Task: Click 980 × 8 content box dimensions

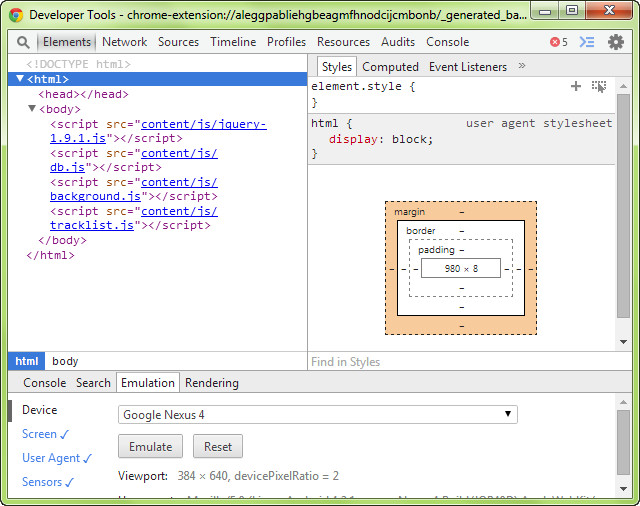Action: [461, 268]
